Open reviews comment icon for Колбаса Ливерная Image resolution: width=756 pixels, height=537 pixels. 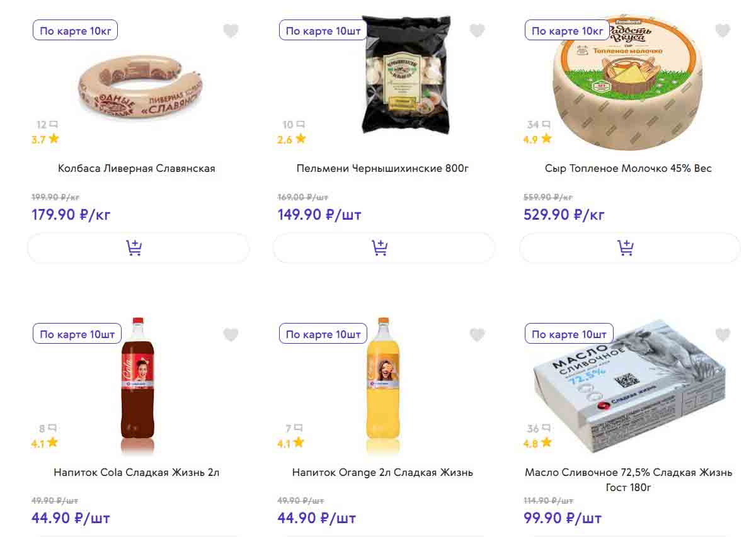[x=54, y=125]
